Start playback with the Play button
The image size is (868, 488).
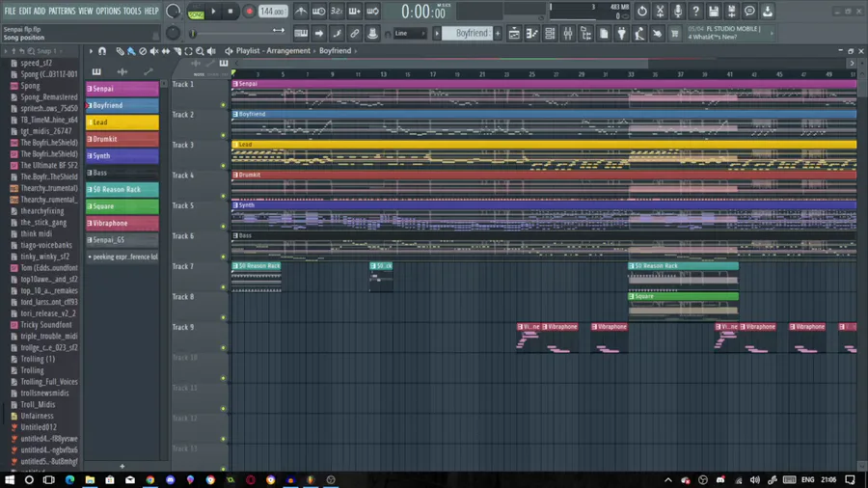[x=213, y=11]
